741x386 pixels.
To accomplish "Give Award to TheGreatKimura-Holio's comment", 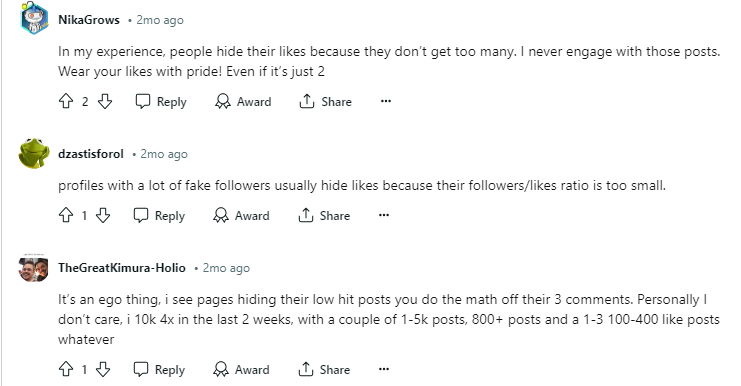I will [241, 369].
